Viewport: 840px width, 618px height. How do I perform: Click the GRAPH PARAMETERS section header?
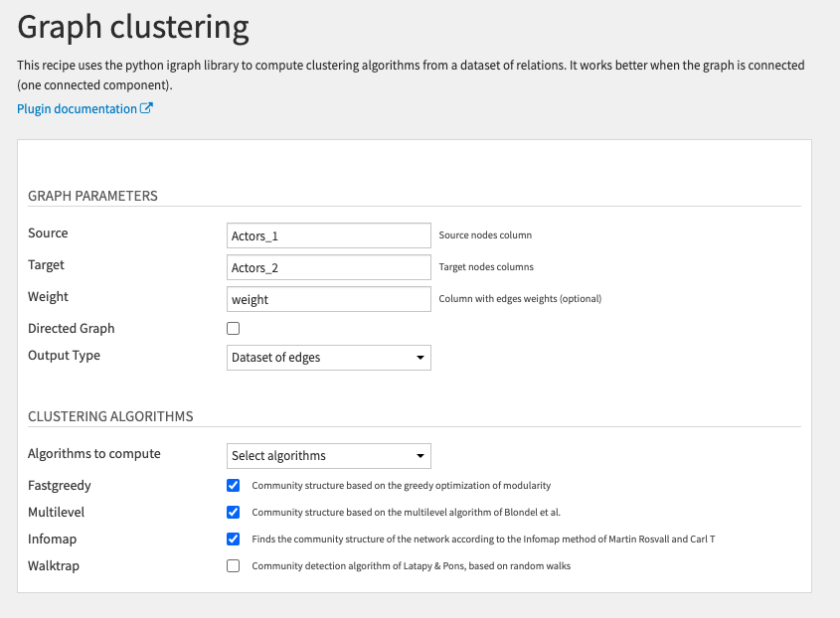tap(92, 196)
